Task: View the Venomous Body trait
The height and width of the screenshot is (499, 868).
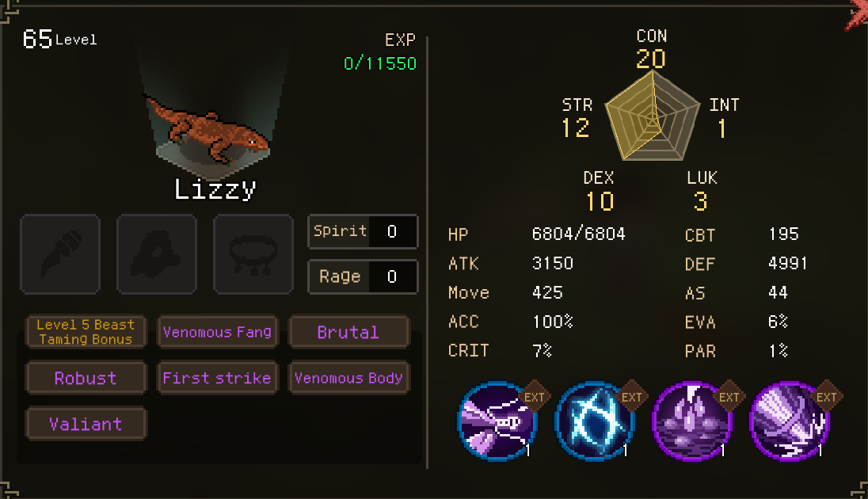Action: click(348, 378)
